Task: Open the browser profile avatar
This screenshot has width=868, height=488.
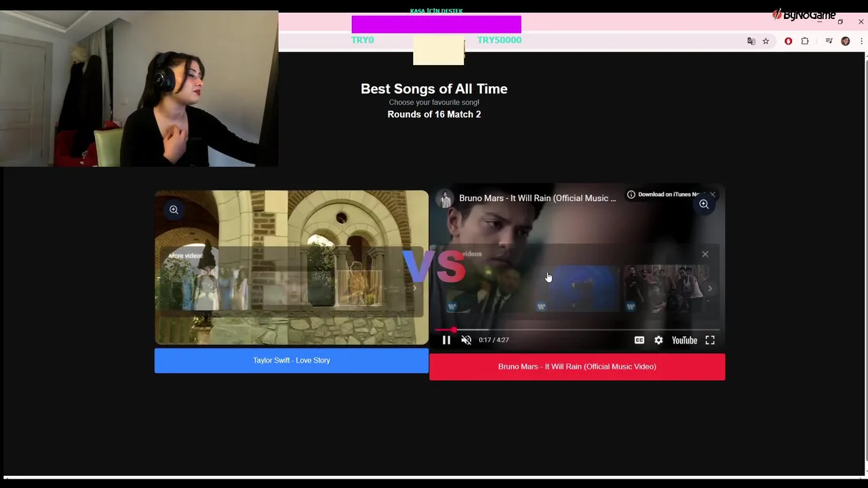Action: [x=845, y=41]
